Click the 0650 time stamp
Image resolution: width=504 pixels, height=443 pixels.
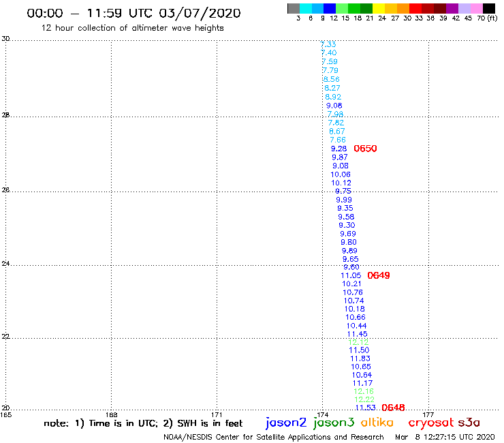point(365,149)
